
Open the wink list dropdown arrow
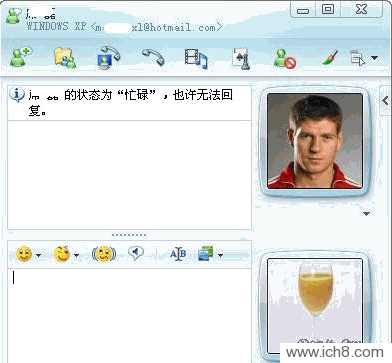pyautogui.click(x=77, y=256)
